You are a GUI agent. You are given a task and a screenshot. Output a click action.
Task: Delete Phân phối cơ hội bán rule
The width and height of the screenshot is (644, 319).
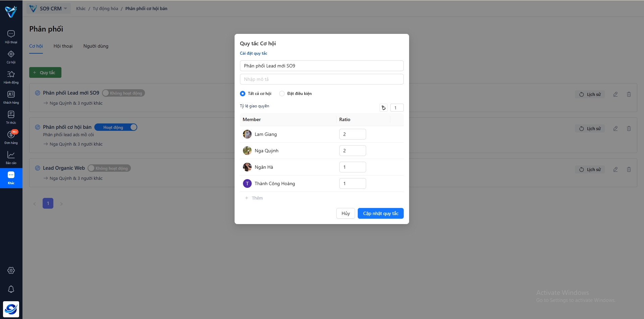pos(629,128)
